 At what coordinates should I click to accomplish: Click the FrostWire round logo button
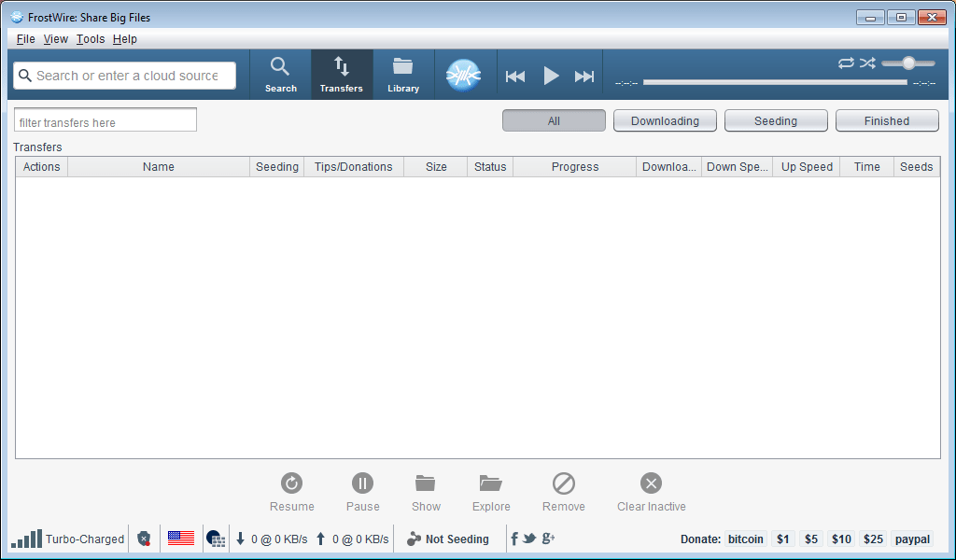click(463, 76)
